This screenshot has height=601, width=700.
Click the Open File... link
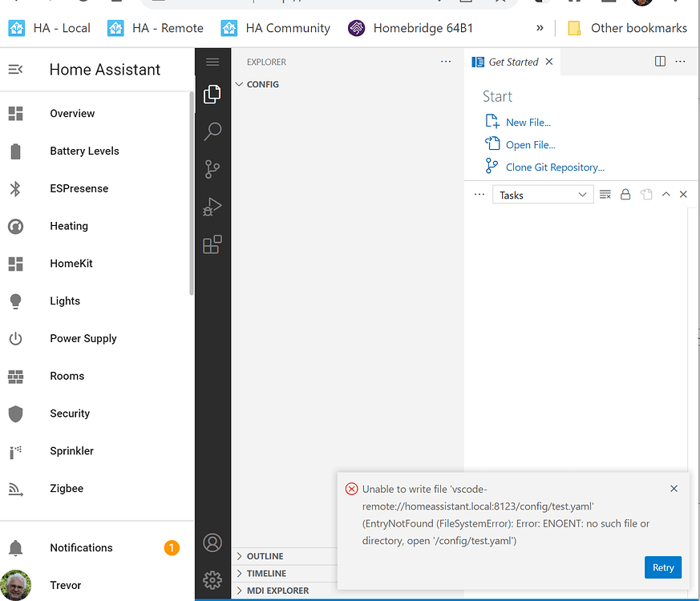pos(530,145)
